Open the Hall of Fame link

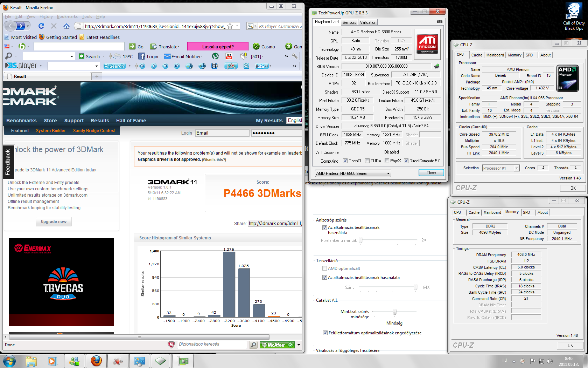pos(131,121)
